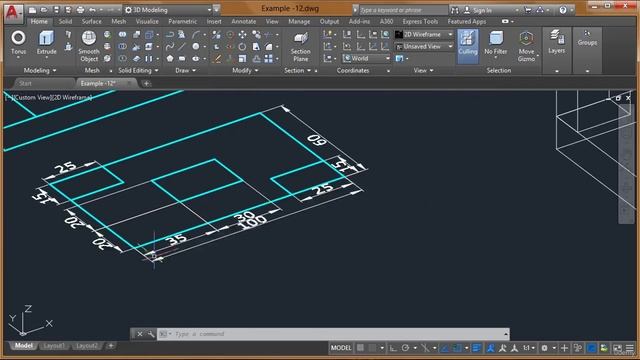Click Sign In
The height and width of the screenshot is (360, 640).
[x=482, y=10]
